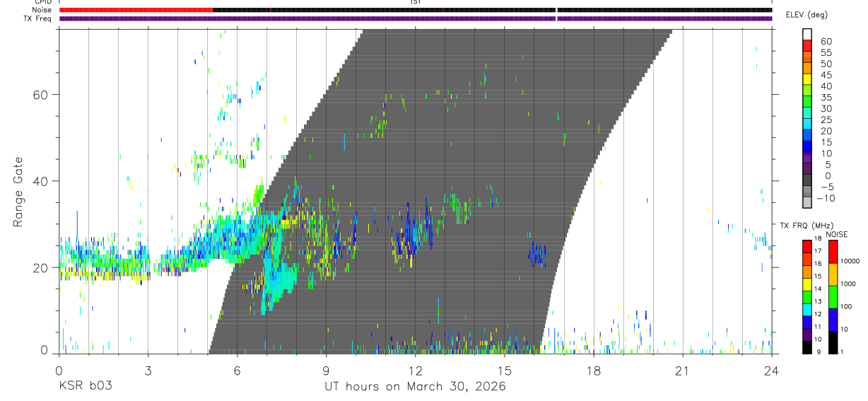This screenshot has width=868, height=401.
Task: Select the cyan 20–25 segment of ELEV color bar
Action: (807, 125)
